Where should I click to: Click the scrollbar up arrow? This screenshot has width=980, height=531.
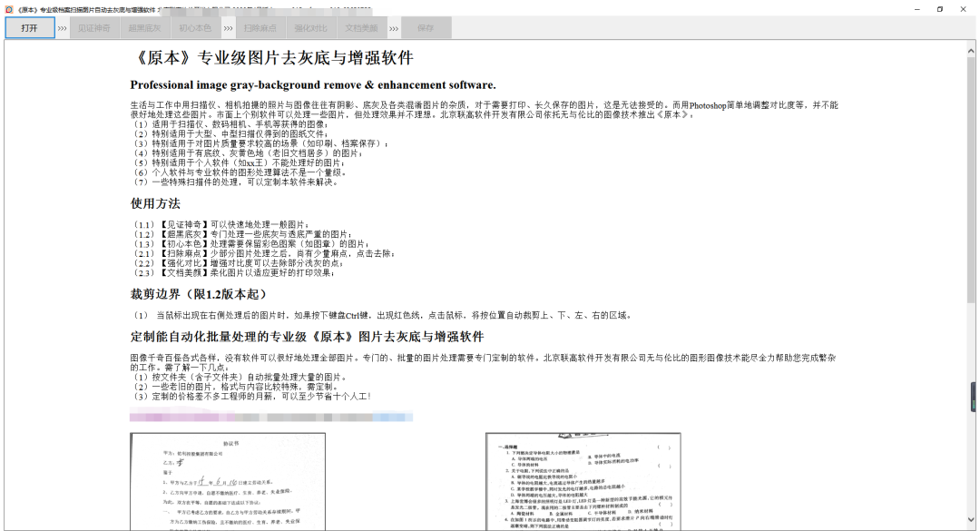[971, 50]
